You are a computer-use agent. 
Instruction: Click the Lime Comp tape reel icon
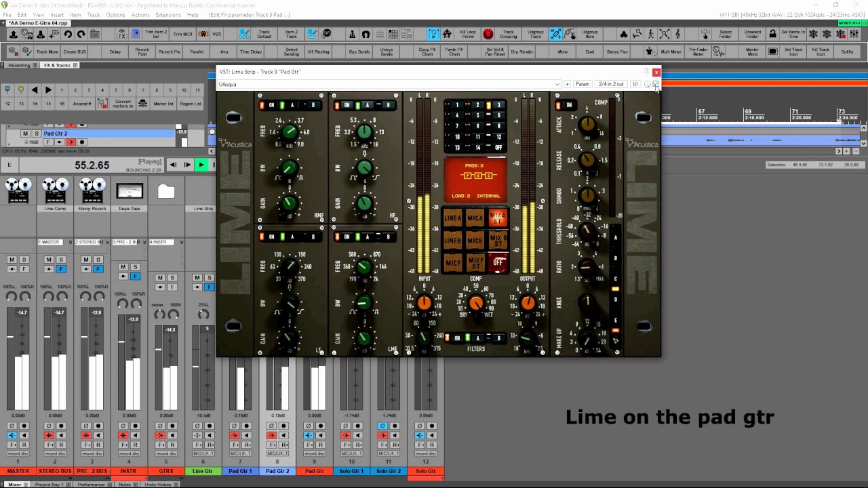click(x=56, y=191)
